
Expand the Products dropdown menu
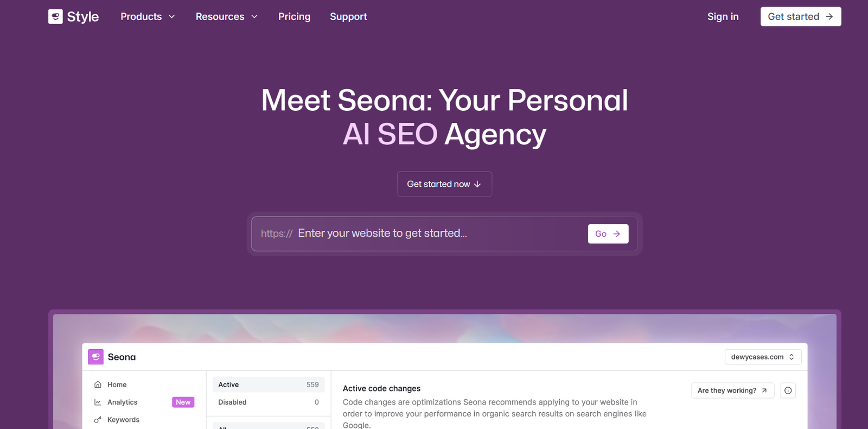click(148, 17)
